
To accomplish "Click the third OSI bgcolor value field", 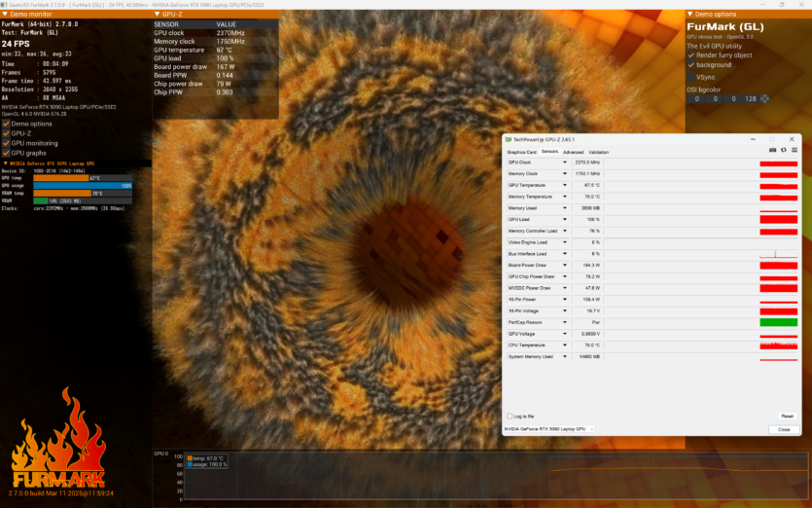I will (733, 98).
